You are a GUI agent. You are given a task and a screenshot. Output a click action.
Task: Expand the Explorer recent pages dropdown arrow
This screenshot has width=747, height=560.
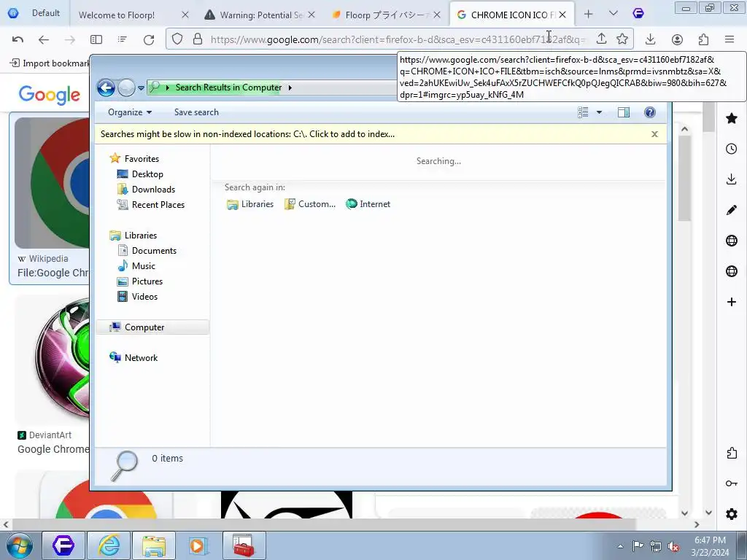(141, 88)
